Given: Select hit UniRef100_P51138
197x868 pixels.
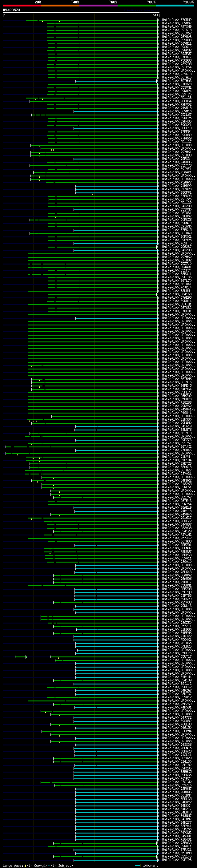Looking at the screenshot, I should (177, 98).
